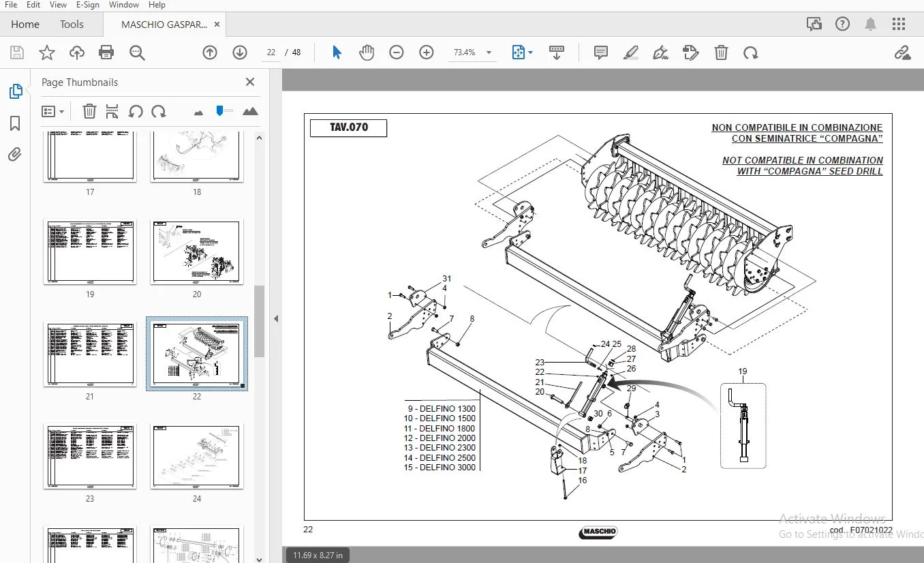Open the Sign document tool
The image size is (924, 563).
pyautogui.click(x=660, y=52)
